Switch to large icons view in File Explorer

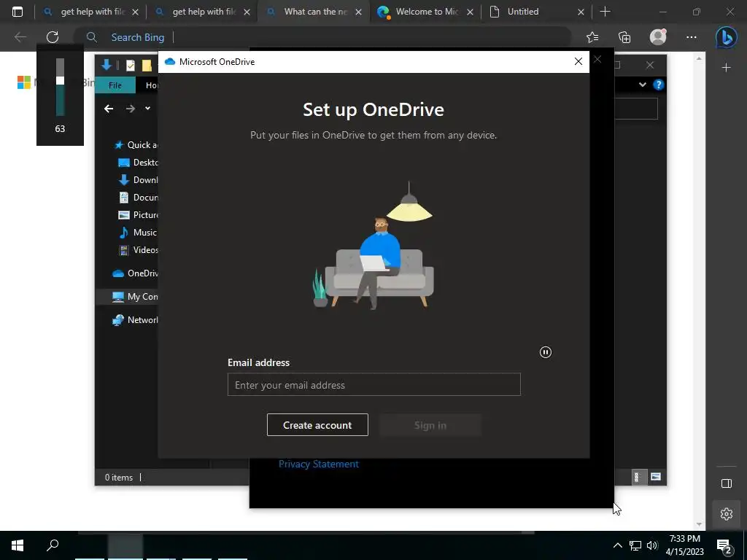(656, 477)
